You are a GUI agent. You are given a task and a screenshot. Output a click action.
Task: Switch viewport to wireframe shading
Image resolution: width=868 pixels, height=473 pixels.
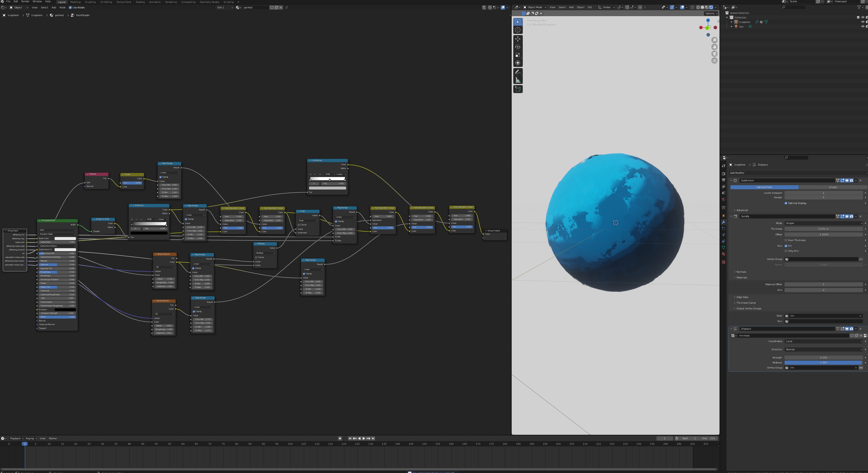click(x=698, y=8)
